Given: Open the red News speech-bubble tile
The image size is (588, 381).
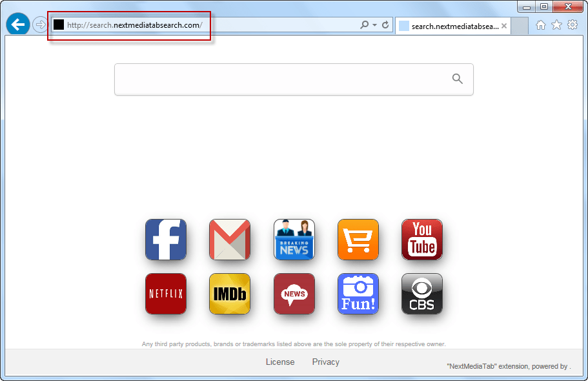Looking at the screenshot, I should coord(294,294).
